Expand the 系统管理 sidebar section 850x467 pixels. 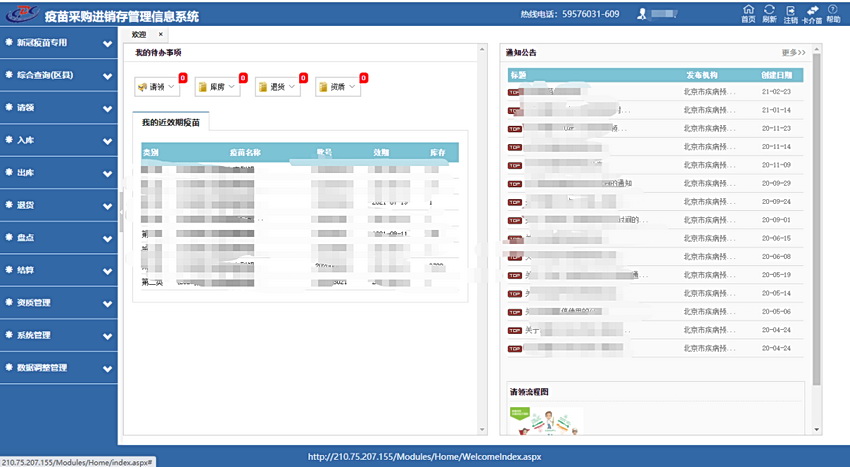tap(58, 336)
